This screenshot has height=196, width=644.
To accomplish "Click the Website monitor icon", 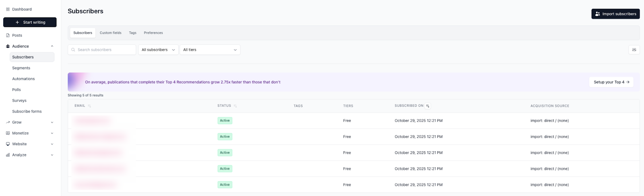I will [x=8, y=144].
